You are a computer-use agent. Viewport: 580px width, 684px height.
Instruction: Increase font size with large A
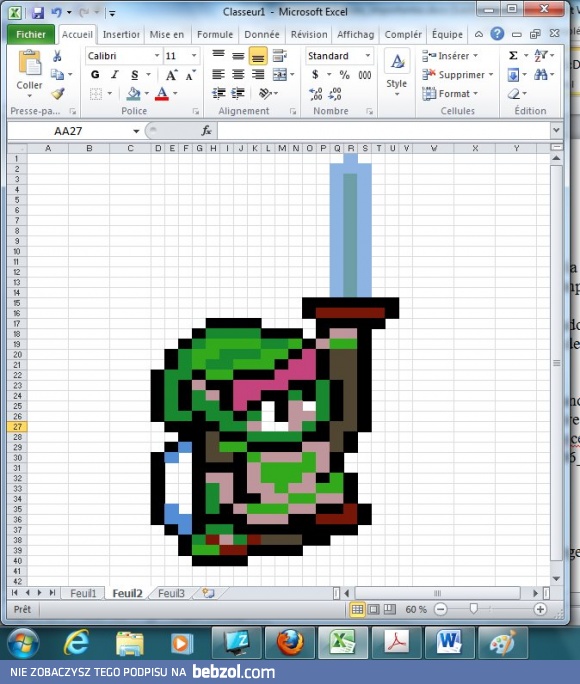(171, 75)
